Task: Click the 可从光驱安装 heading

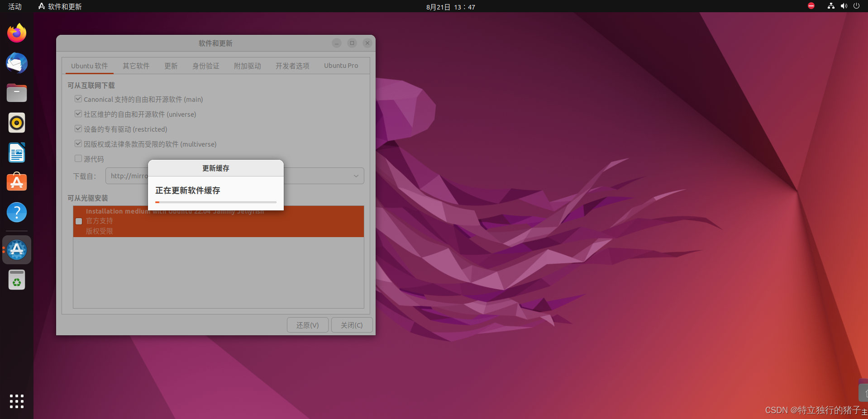Action: [x=88, y=198]
